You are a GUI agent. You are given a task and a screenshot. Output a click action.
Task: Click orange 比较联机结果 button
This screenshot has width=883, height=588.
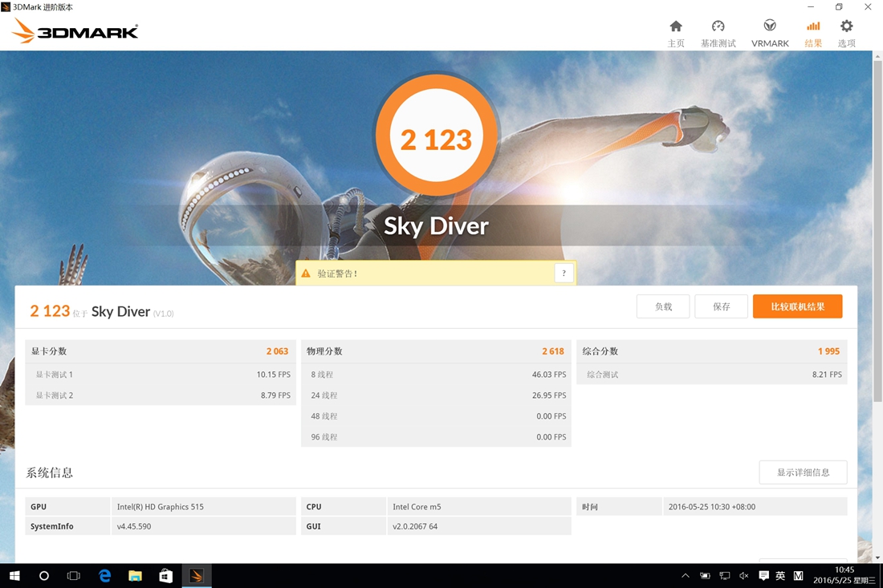[x=797, y=306]
